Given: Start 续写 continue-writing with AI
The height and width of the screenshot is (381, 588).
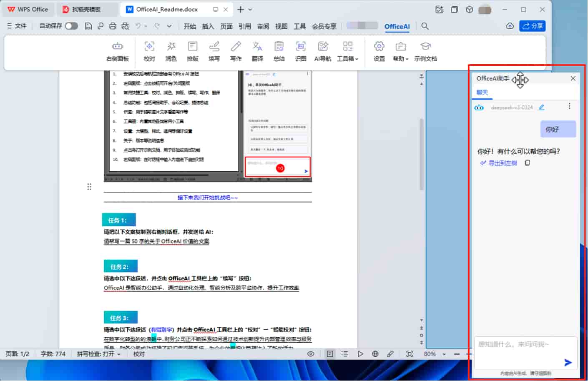Looking at the screenshot, I should (x=214, y=51).
